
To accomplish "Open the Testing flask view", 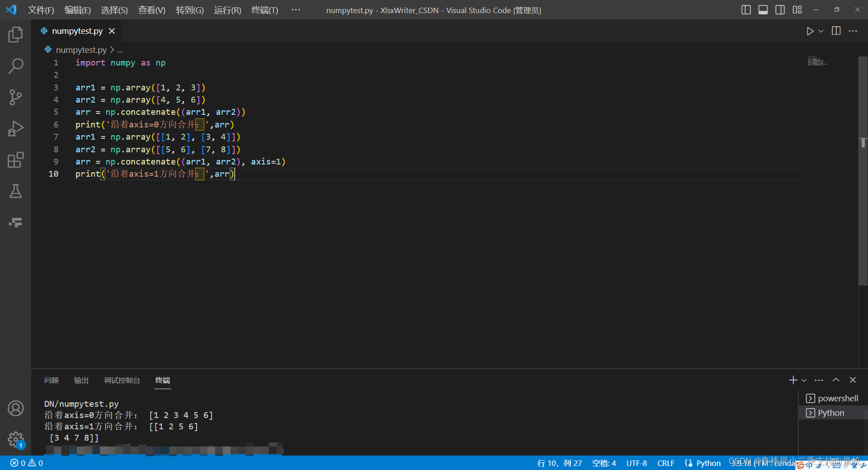I will tap(15, 191).
